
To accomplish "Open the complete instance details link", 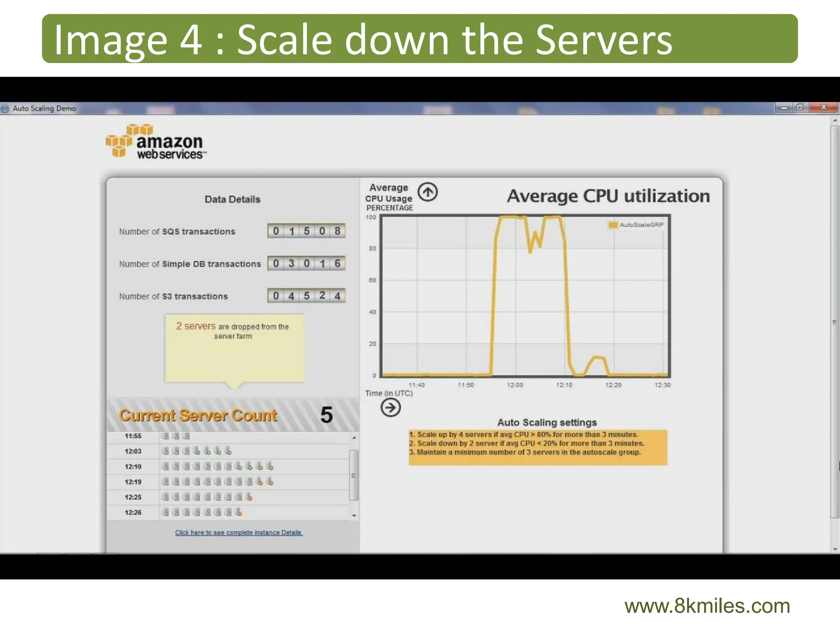I will click(x=239, y=532).
